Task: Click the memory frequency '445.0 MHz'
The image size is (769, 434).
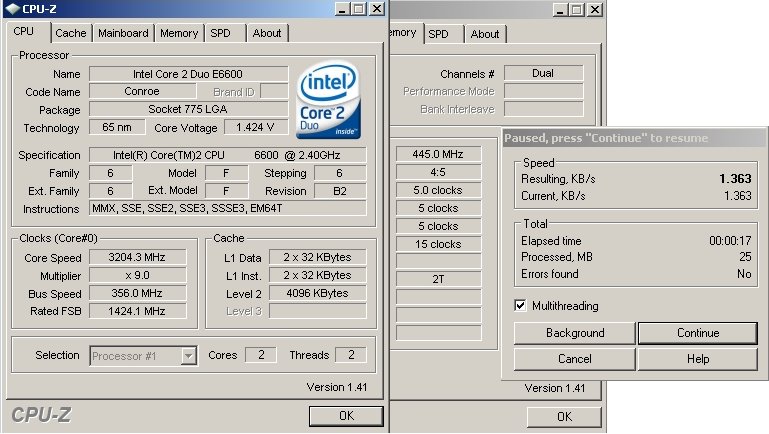Action: tap(438, 154)
